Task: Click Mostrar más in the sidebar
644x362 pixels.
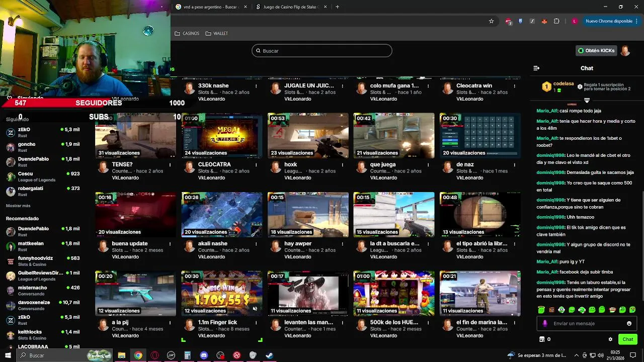Action: click(18, 206)
